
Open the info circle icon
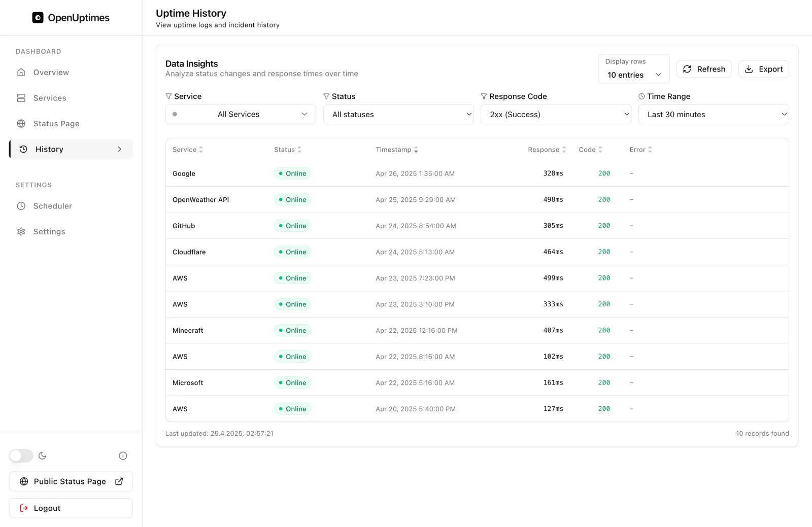pos(123,456)
